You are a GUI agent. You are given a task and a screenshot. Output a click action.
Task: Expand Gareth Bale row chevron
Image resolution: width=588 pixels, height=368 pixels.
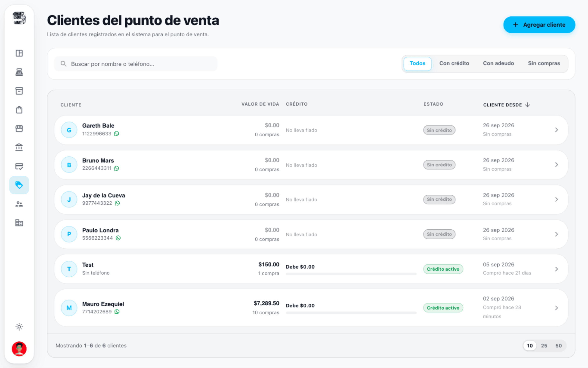click(x=556, y=130)
